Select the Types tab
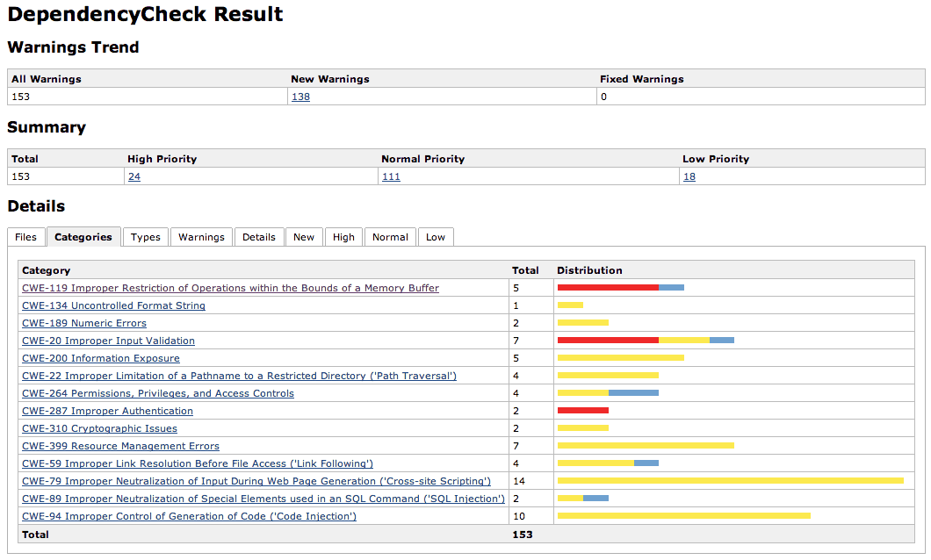 click(146, 237)
